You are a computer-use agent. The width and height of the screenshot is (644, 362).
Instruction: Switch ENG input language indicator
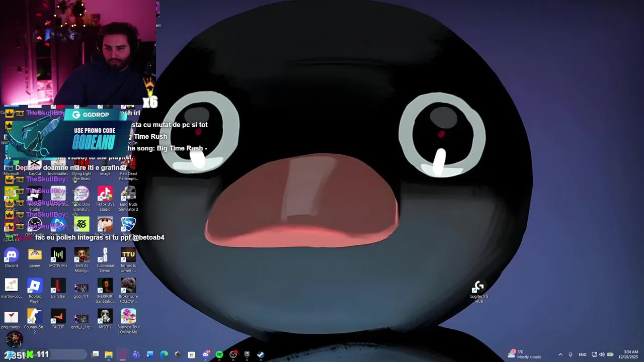coord(583,354)
